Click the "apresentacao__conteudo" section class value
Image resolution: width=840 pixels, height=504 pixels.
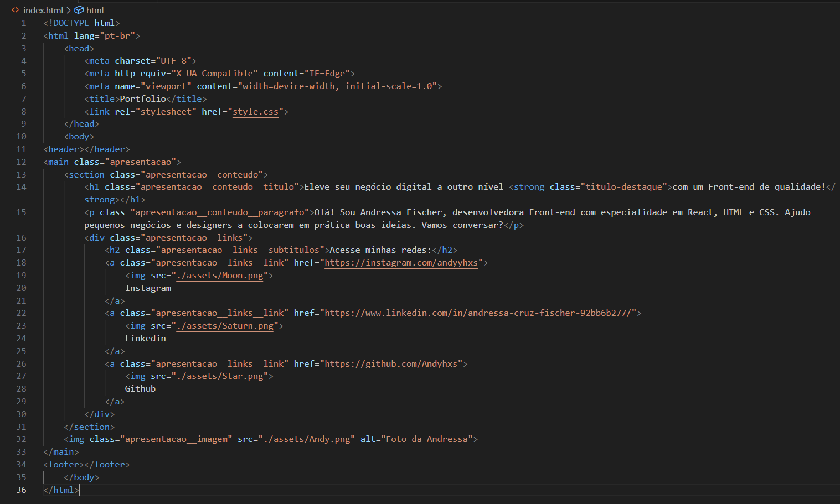(x=202, y=174)
